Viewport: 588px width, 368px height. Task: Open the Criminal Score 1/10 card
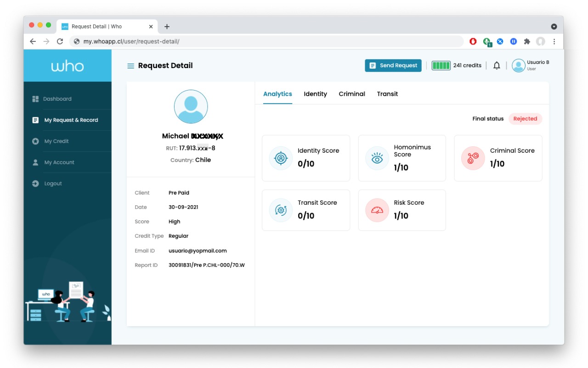click(498, 158)
